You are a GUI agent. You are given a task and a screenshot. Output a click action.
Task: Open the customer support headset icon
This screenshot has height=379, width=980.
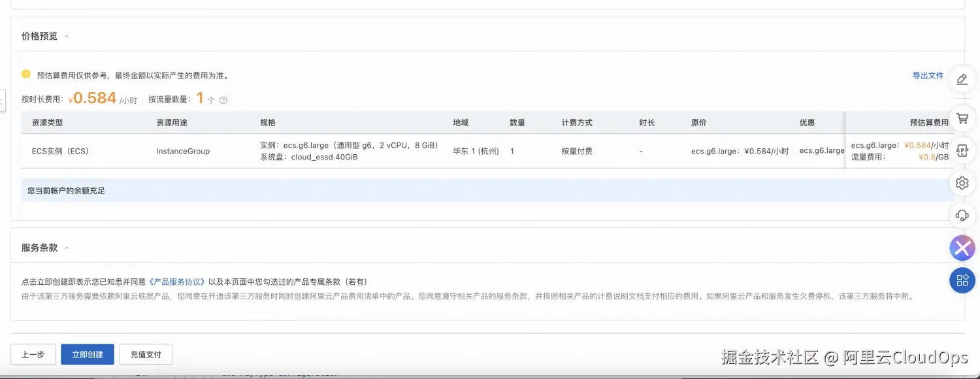962,215
